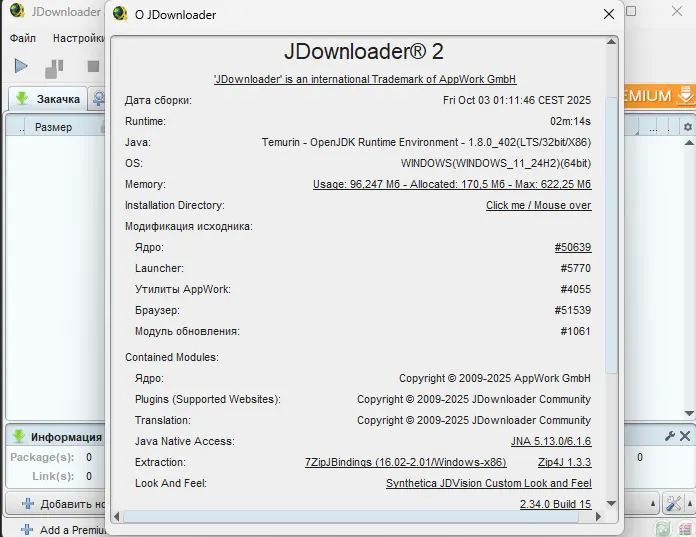
Task: Open the Файл menu
Action: [x=23, y=38]
